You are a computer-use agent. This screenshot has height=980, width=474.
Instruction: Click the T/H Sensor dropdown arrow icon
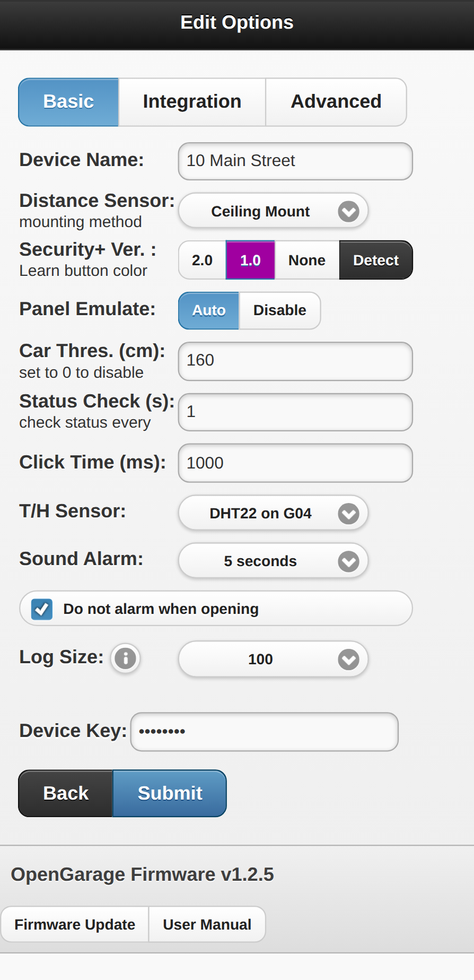pyautogui.click(x=348, y=513)
